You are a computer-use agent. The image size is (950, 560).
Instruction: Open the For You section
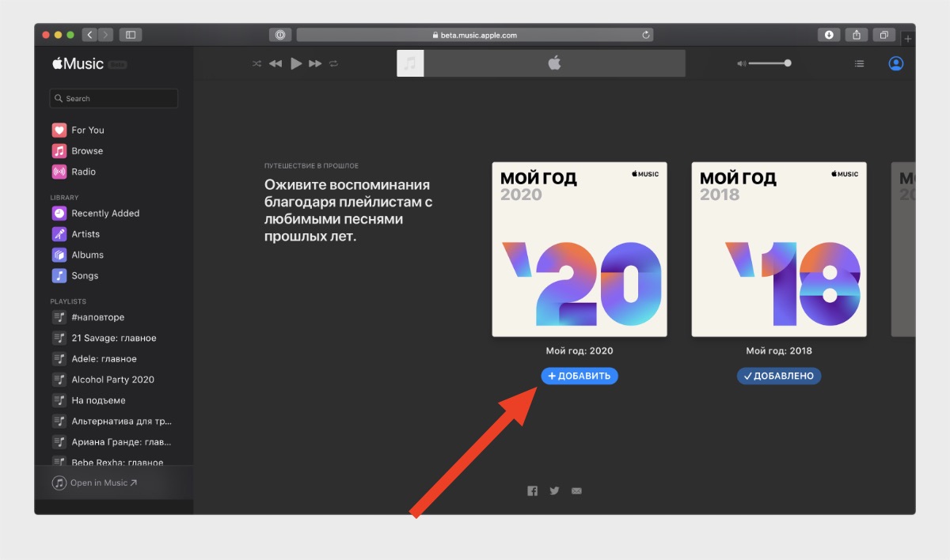(87, 131)
